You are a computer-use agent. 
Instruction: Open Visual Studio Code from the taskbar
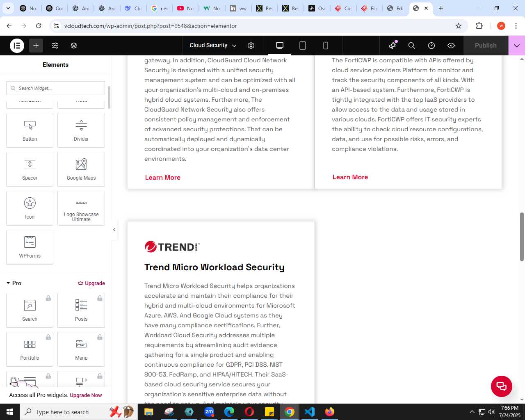(x=310, y=412)
